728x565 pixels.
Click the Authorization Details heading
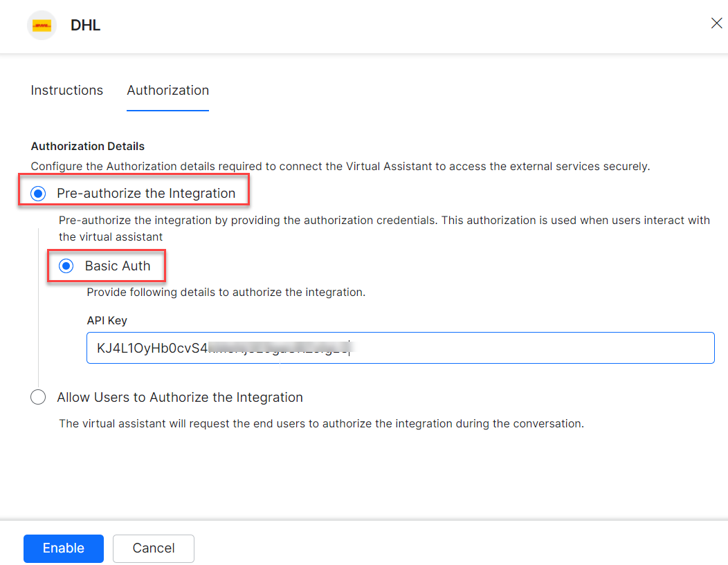click(88, 147)
